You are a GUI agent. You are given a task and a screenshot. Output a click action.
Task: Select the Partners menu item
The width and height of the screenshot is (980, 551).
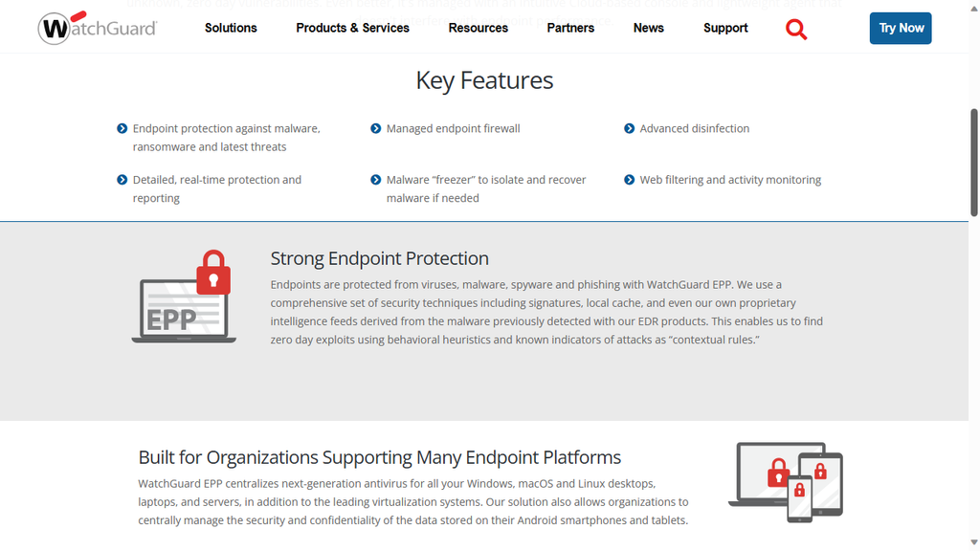point(570,28)
